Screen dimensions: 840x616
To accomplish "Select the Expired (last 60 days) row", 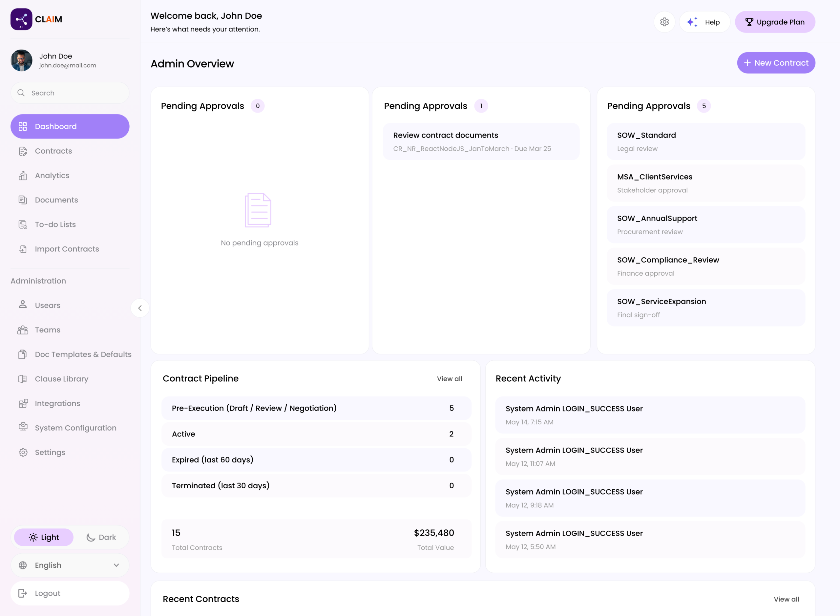I will pyautogui.click(x=316, y=460).
